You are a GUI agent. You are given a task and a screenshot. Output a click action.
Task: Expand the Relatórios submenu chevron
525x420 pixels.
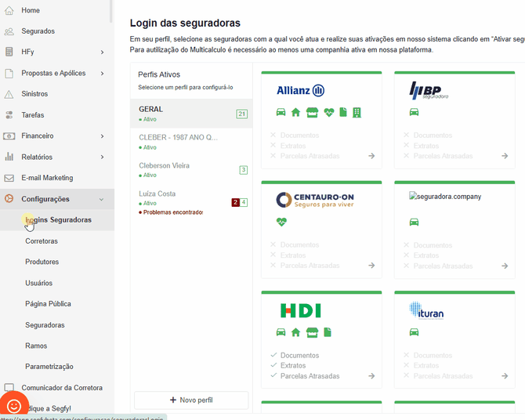[102, 157]
